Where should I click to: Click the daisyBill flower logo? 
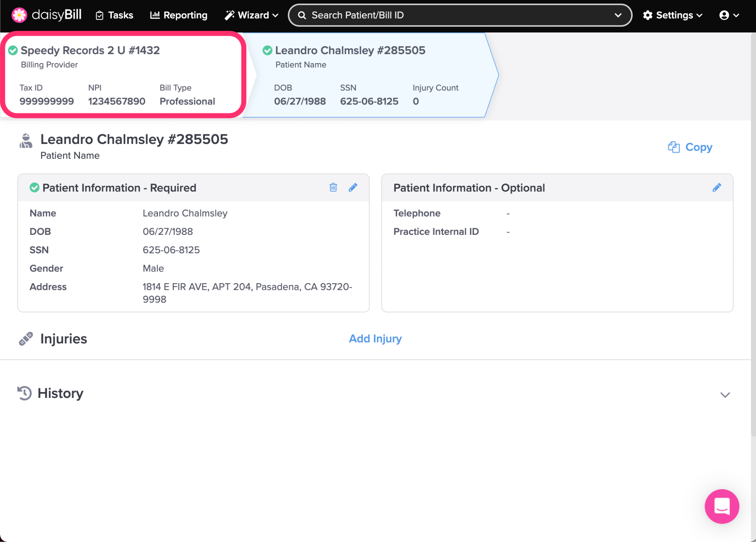pyautogui.click(x=19, y=15)
